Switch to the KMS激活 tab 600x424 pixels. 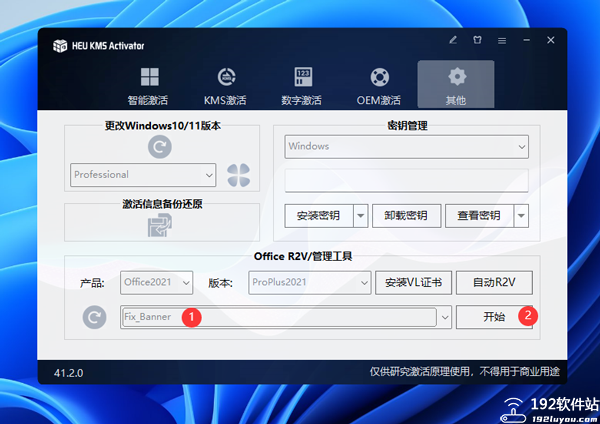[x=225, y=86]
